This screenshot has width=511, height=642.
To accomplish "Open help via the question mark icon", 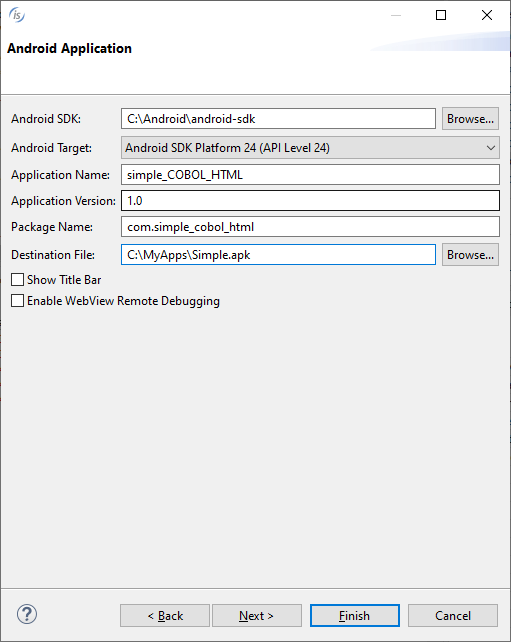I will click(27, 614).
